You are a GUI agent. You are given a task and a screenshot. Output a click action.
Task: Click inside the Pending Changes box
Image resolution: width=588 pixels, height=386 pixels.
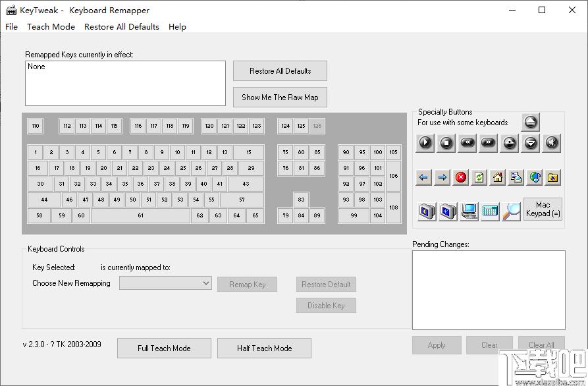(x=489, y=290)
